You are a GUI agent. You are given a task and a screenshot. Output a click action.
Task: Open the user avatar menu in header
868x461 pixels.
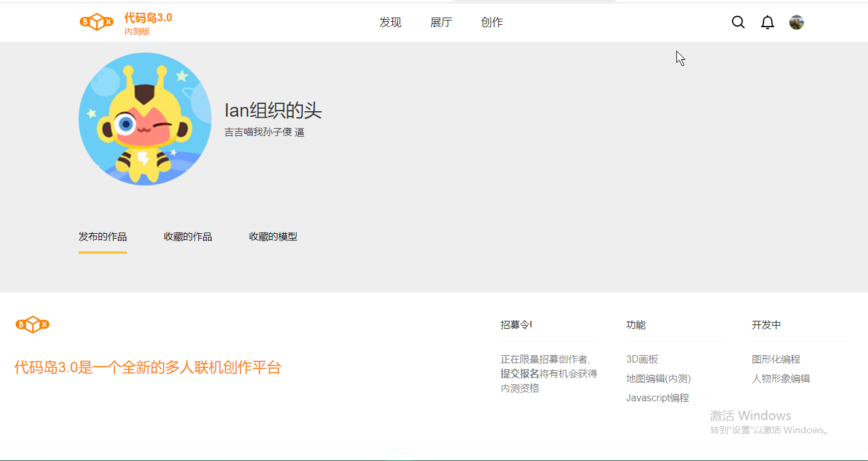tap(797, 22)
